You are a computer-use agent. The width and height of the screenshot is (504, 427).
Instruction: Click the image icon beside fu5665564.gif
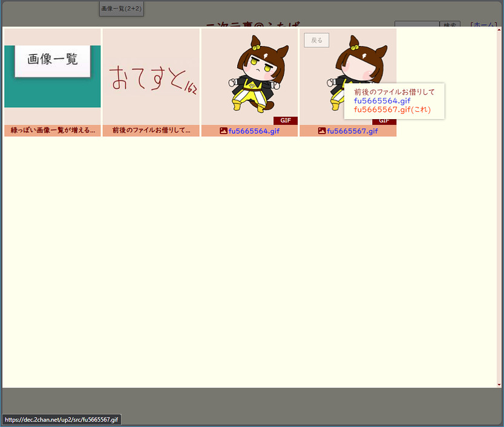point(223,131)
